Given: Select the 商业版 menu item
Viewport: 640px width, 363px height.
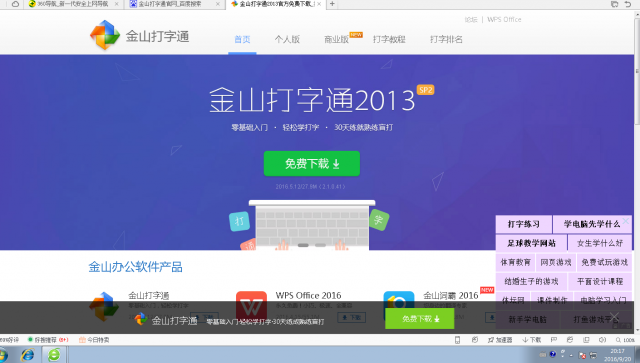Looking at the screenshot, I should [336, 40].
